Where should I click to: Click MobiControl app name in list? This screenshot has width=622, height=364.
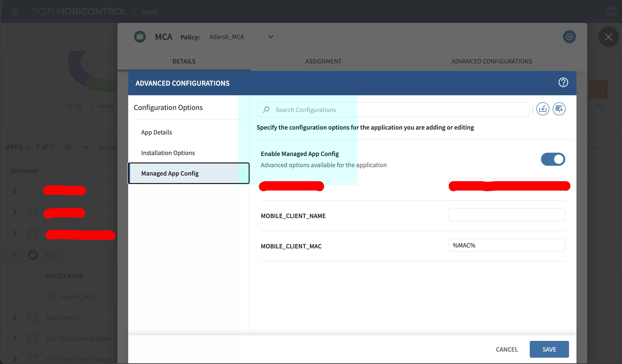point(63,318)
